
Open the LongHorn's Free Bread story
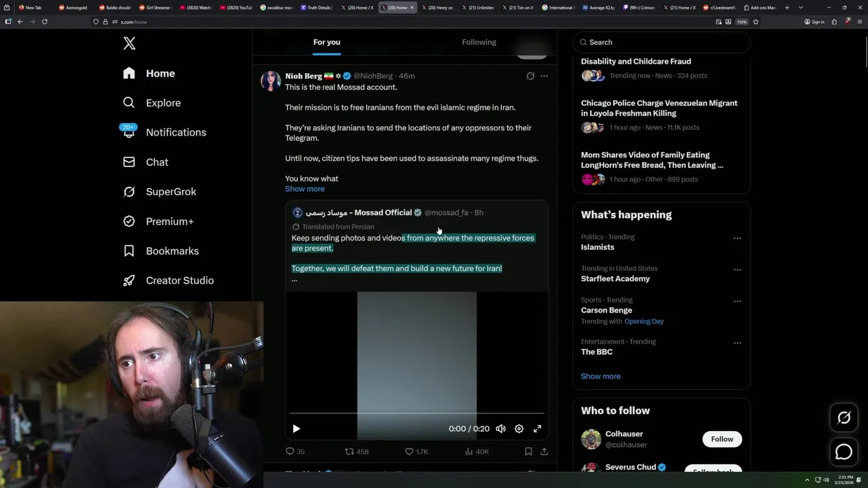tap(652, 160)
